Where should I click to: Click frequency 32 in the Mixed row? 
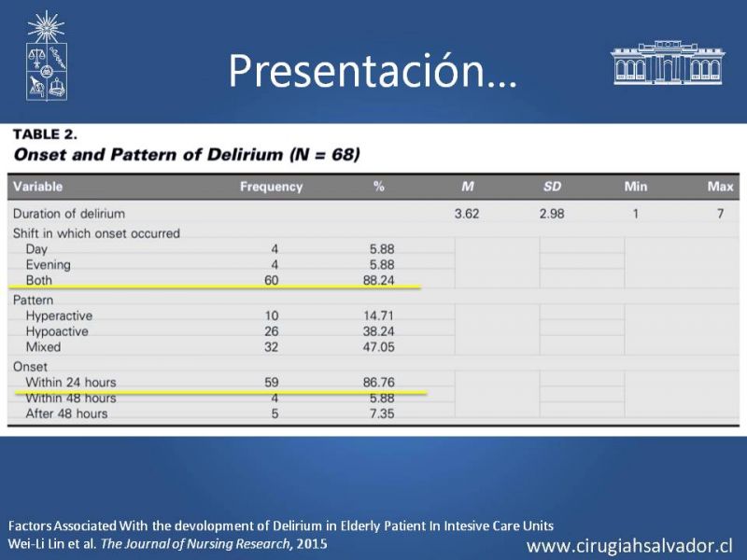tap(271, 347)
